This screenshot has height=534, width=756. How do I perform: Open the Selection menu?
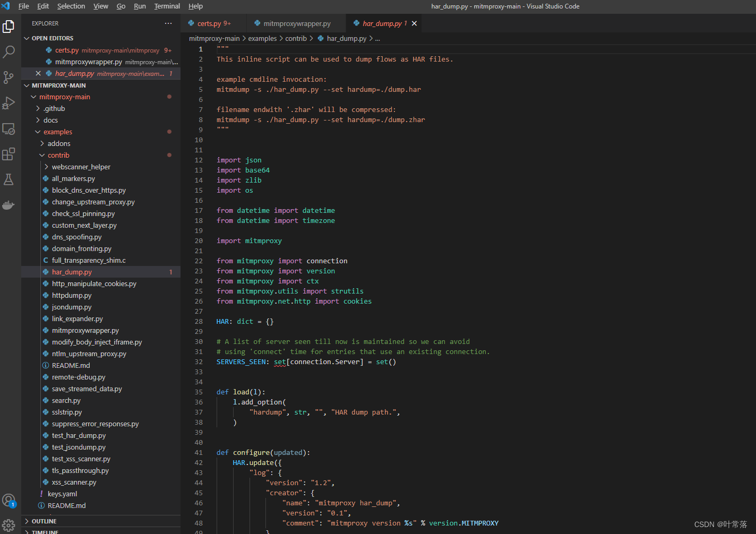coord(71,6)
